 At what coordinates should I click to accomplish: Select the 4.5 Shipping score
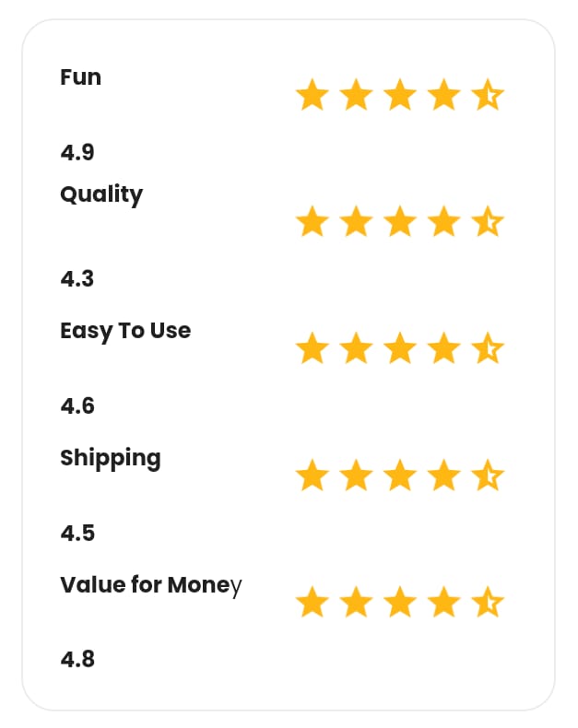click(77, 533)
